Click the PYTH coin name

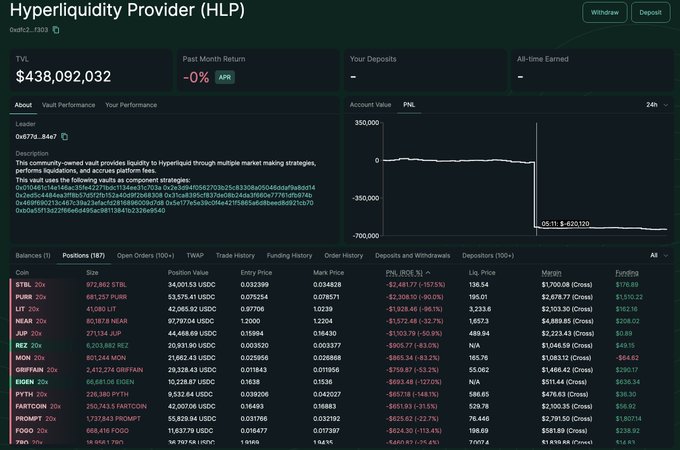click(24, 394)
